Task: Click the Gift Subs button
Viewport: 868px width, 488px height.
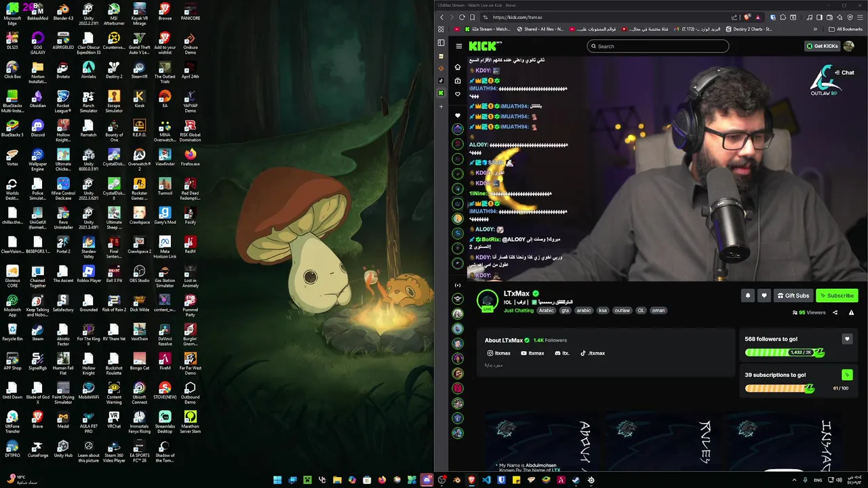Action: pos(793,296)
